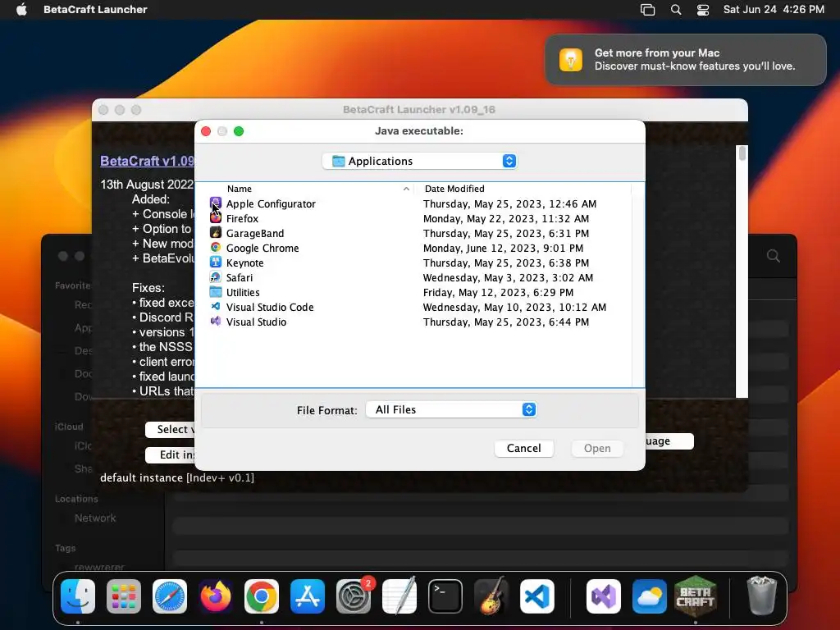Launch Google Chrome from the Dock
This screenshot has height=630, width=840.
coord(262,596)
